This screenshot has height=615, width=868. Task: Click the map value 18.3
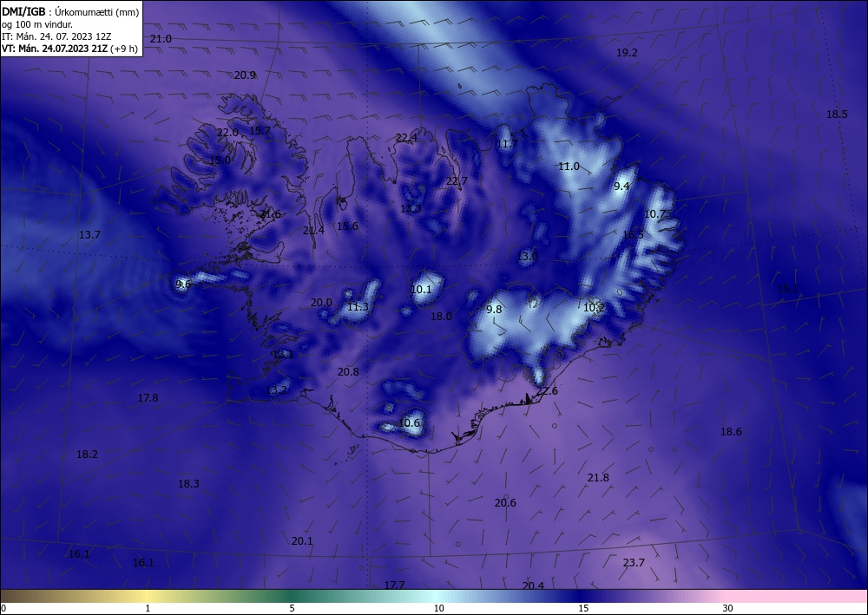[188, 484]
